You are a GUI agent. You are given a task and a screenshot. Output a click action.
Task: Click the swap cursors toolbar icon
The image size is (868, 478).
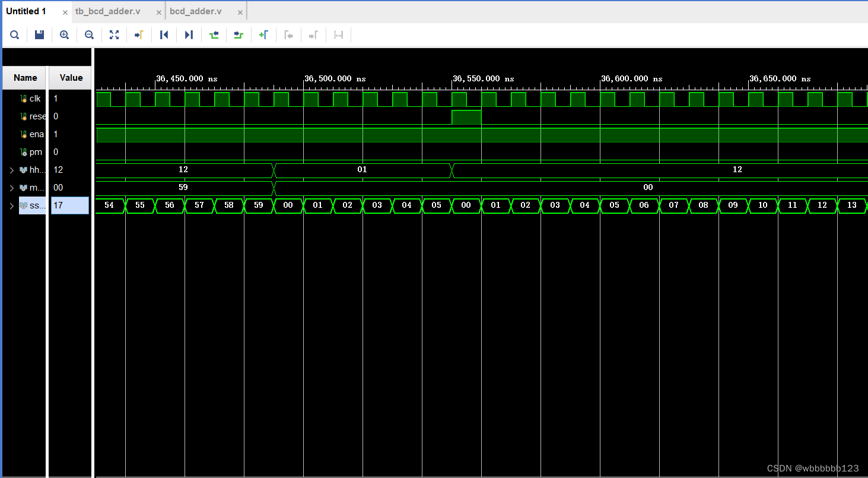pos(339,35)
